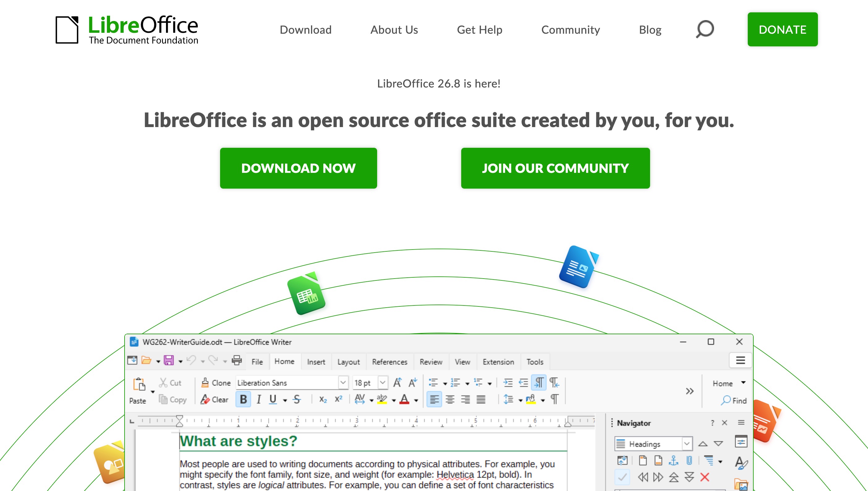This screenshot has height=491, width=868.
Task: Click the anchor icon in Navigator
Action: pos(673,460)
